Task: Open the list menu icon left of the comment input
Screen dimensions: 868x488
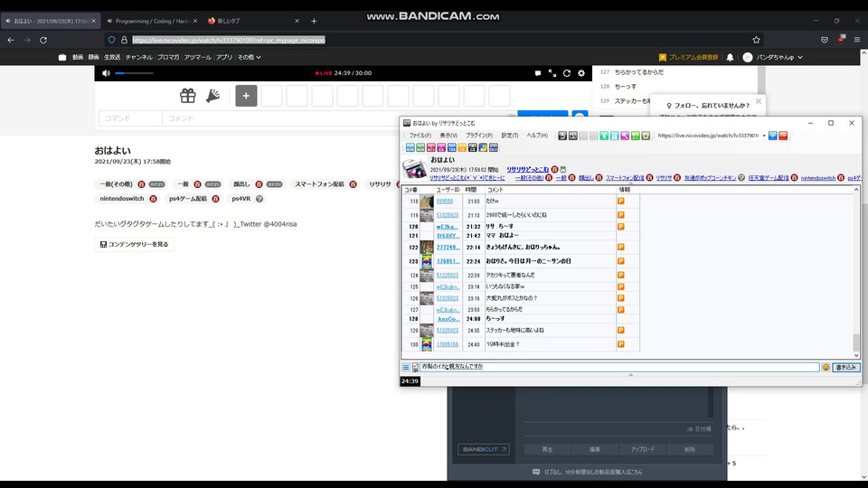Action: pyautogui.click(x=406, y=368)
